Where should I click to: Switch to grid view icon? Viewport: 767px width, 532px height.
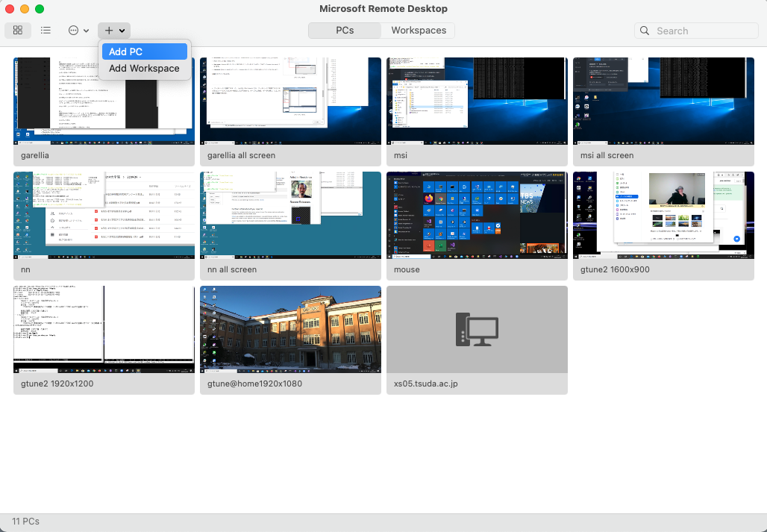[18, 31]
